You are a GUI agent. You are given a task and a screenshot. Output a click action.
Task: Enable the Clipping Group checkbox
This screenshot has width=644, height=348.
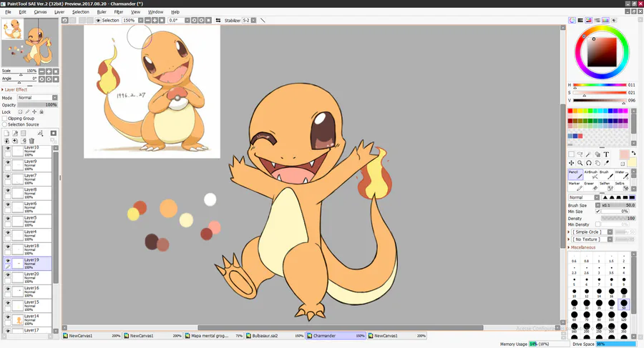pos(5,118)
